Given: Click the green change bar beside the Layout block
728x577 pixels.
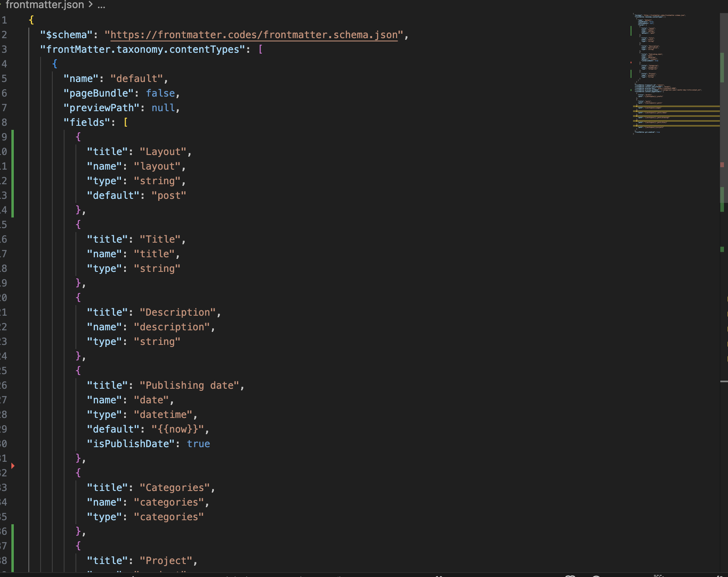Looking at the screenshot, I should click(13, 173).
